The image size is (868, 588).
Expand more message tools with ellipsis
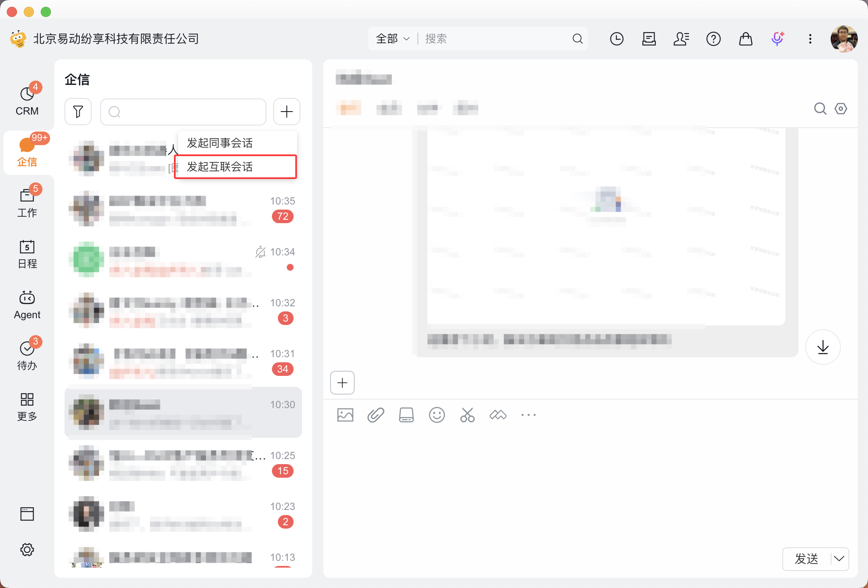[528, 415]
